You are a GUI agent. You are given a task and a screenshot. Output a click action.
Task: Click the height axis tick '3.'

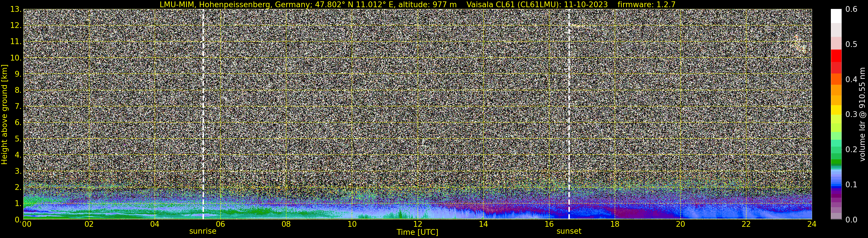point(18,171)
